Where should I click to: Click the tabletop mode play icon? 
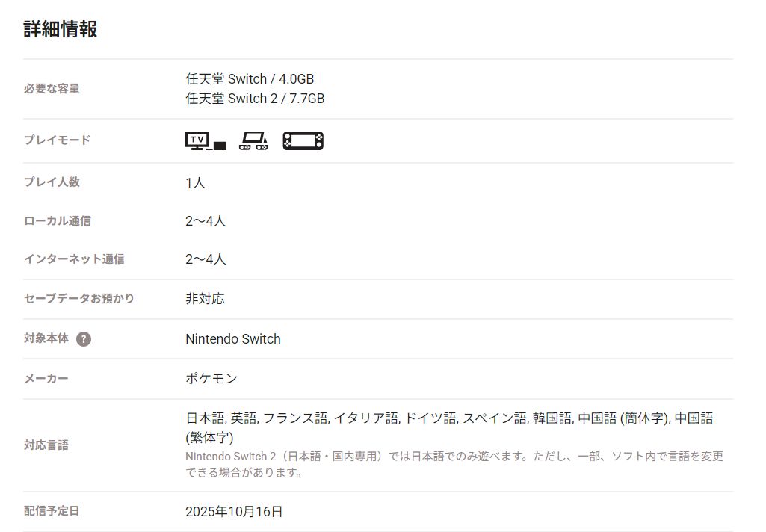253,140
